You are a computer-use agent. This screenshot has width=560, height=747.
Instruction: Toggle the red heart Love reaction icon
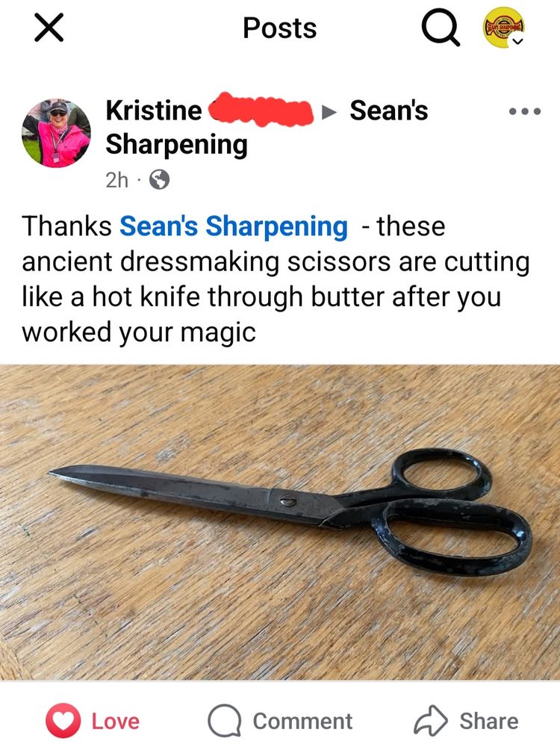click(x=63, y=721)
